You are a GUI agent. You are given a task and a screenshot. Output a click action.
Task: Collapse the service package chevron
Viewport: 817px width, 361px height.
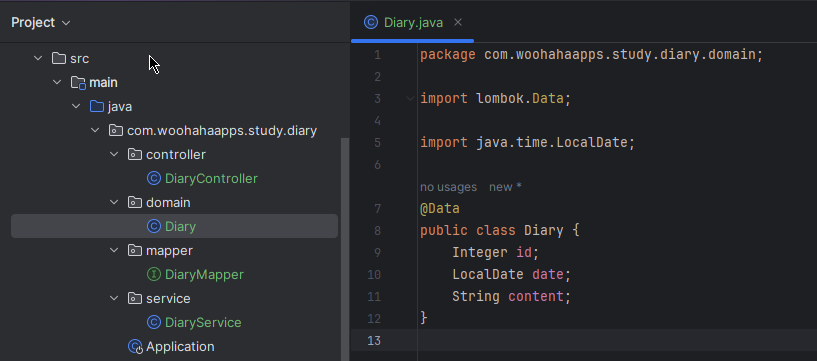coord(114,298)
